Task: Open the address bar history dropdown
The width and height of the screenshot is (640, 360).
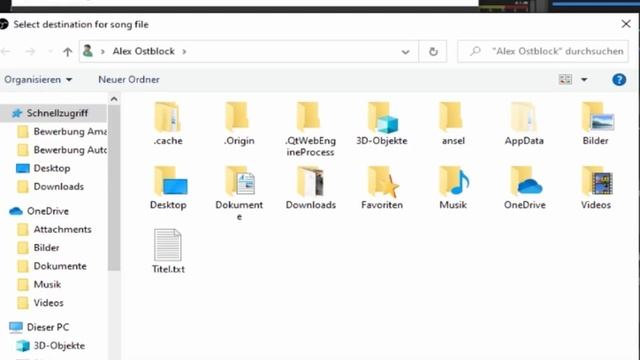Action: click(405, 52)
